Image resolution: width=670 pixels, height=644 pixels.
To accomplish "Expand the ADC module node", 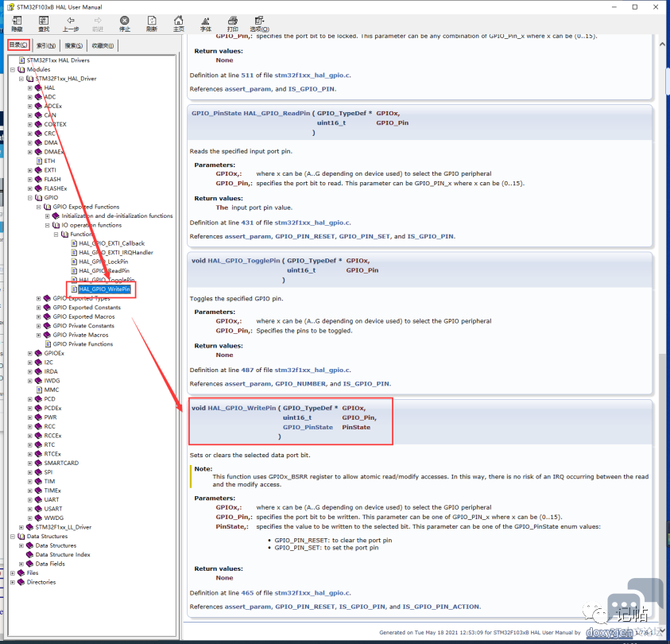I will [x=30, y=97].
